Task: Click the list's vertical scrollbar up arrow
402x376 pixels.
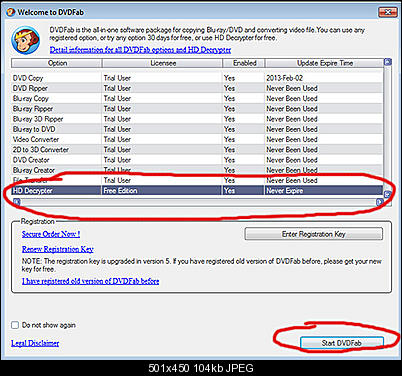Action: [387, 62]
